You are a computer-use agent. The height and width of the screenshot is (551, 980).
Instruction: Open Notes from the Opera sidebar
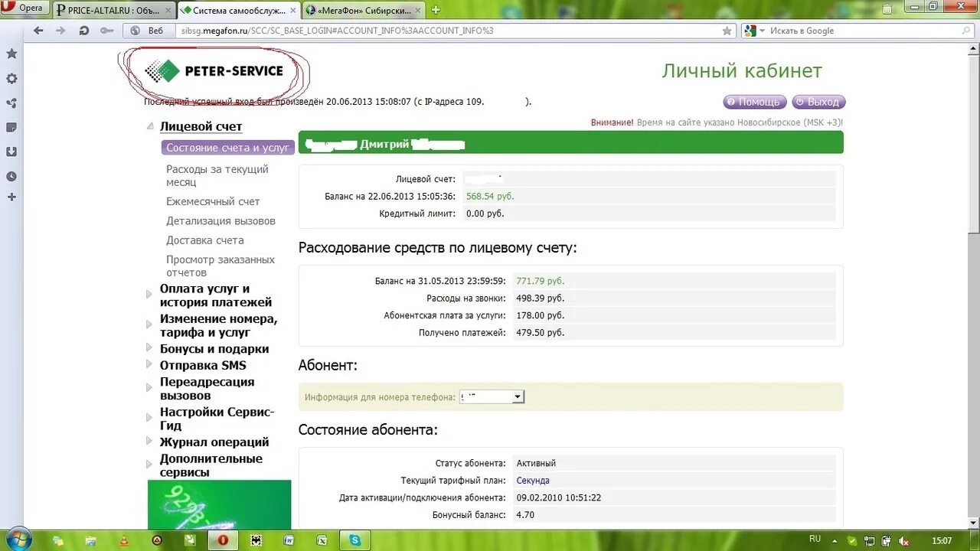tap(11, 128)
